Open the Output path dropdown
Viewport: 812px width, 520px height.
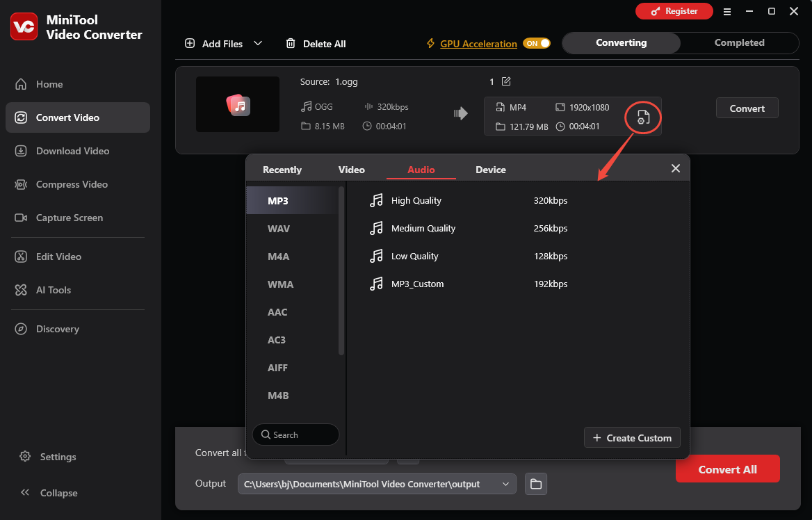(505, 485)
